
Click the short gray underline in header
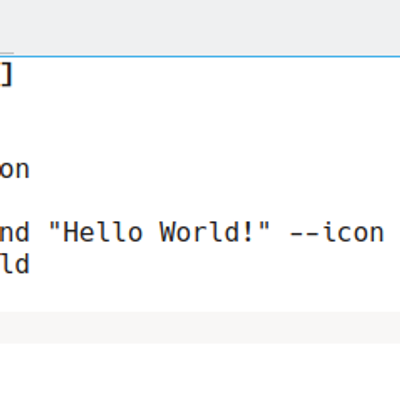pyautogui.click(x=7, y=53)
